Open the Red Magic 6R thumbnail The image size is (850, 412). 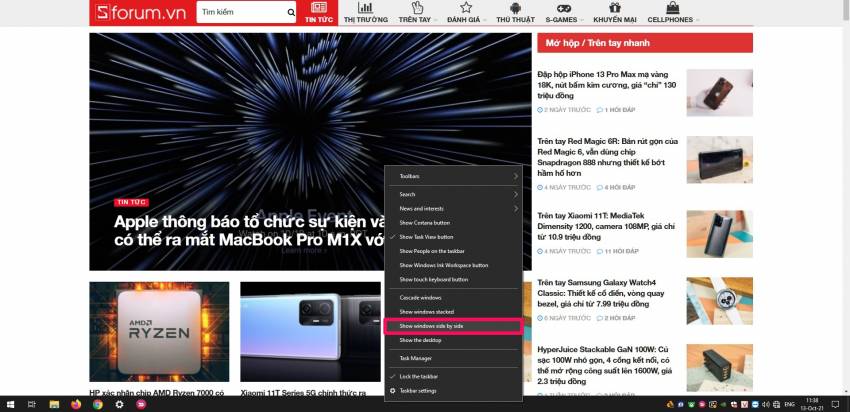click(x=719, y=159)
